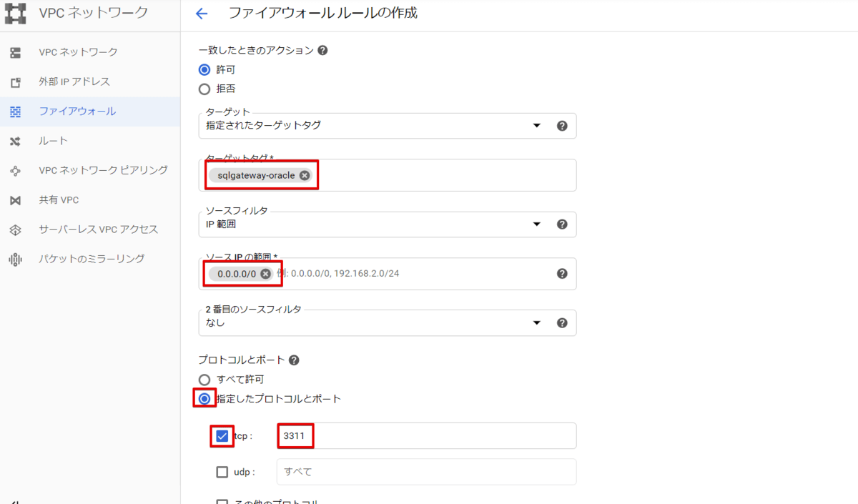Open help icon beside 2 番目のソースフィルタ

coord(562,323)
